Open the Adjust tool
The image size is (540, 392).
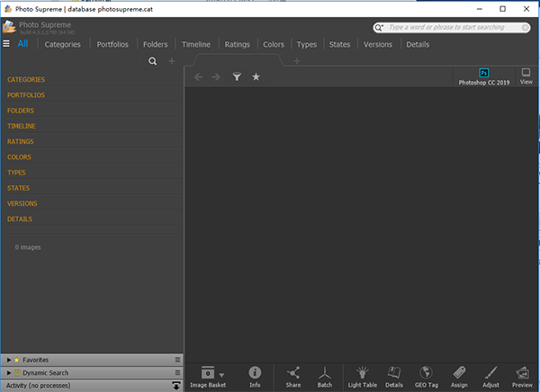tap(490, 376)
